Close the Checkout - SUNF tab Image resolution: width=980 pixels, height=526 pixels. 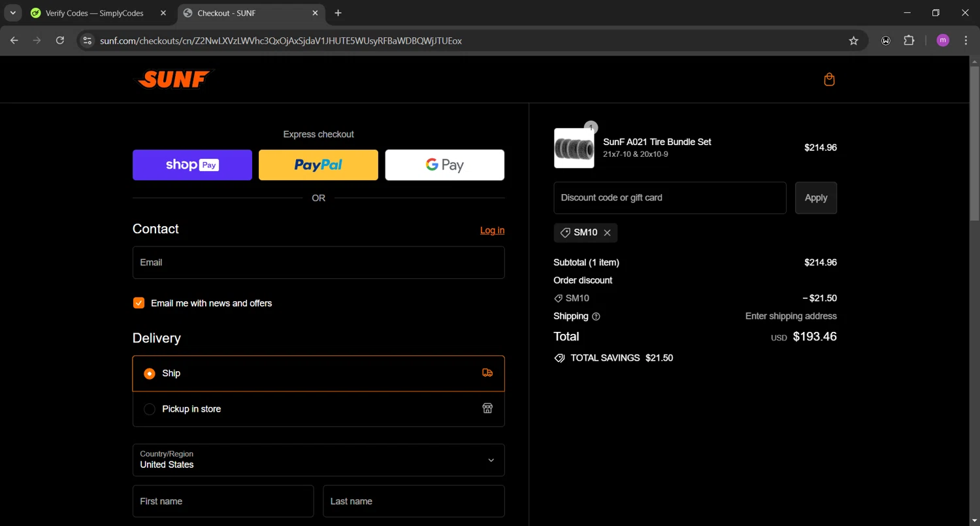coord(315,13)
